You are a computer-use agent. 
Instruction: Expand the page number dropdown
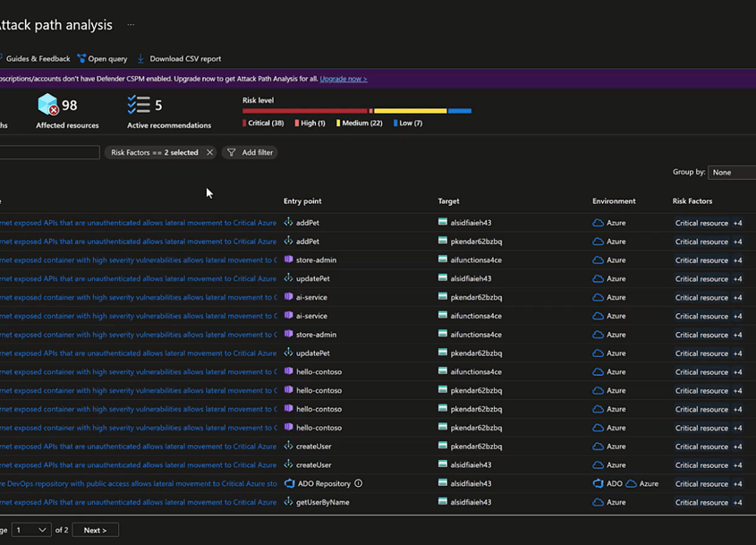31,530
